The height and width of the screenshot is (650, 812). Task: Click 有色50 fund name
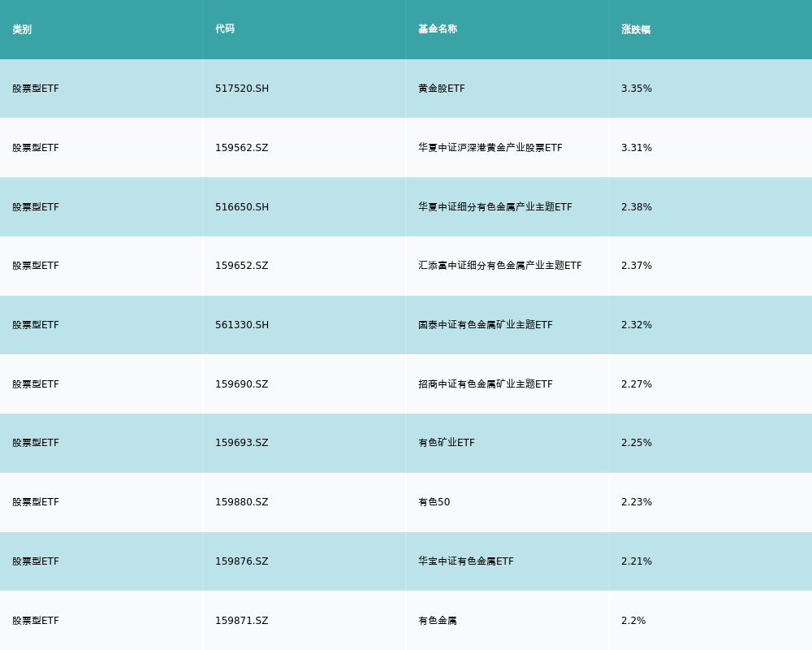tap(434, 502)
